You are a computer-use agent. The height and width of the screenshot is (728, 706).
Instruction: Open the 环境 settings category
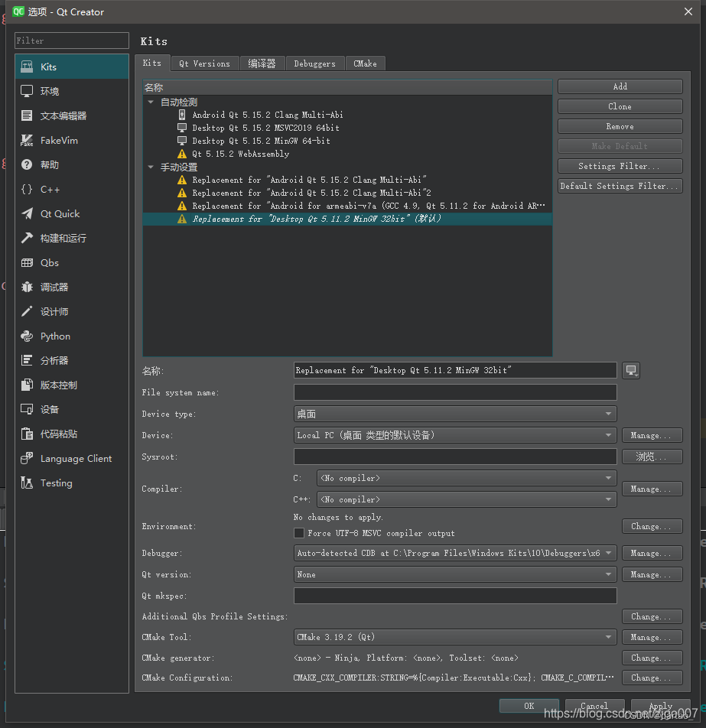click(x=72, y=92)
